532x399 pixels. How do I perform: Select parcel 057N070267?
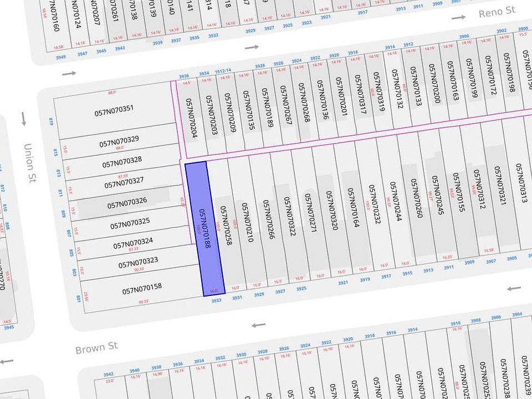(x=286, y=105)
